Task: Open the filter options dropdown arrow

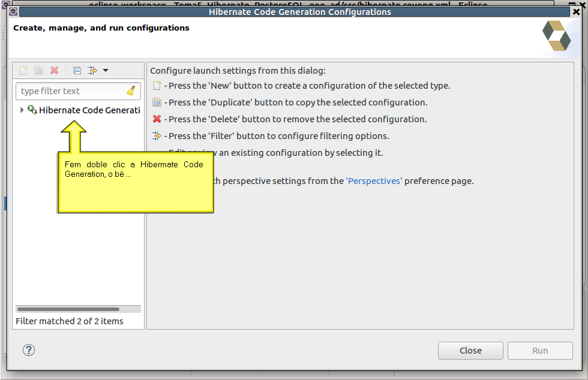Action: [106, 71]
